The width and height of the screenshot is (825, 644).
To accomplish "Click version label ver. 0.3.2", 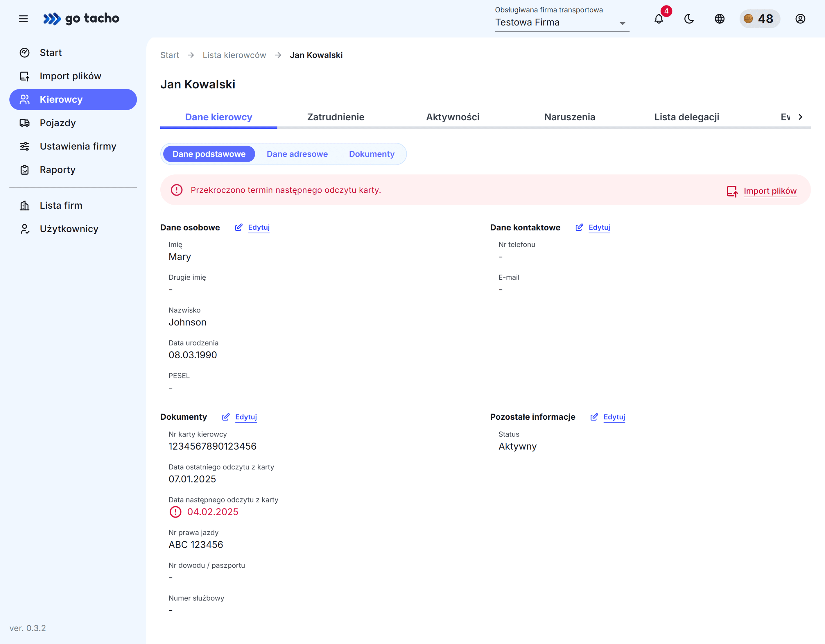I will click(x=28, y=628).
